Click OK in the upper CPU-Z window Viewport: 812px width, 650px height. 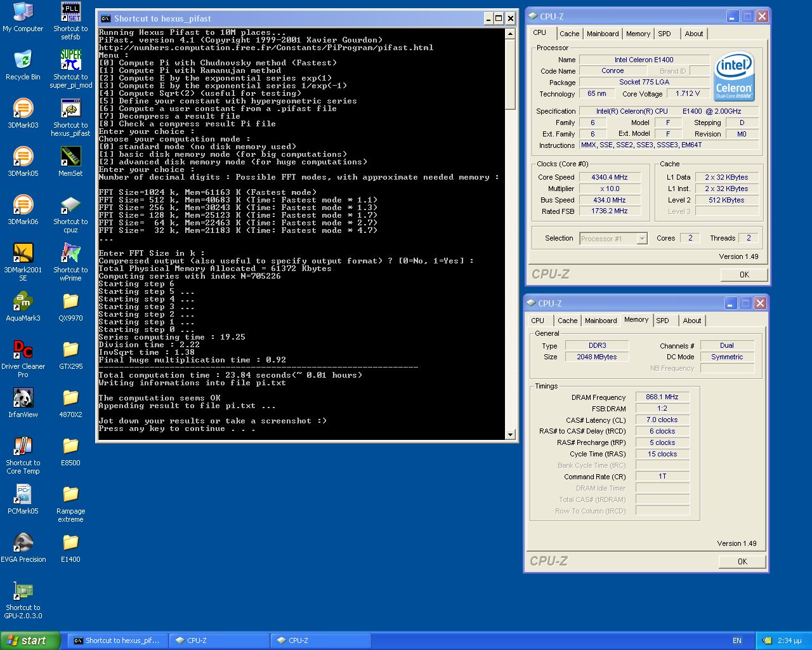pos(744,275)
